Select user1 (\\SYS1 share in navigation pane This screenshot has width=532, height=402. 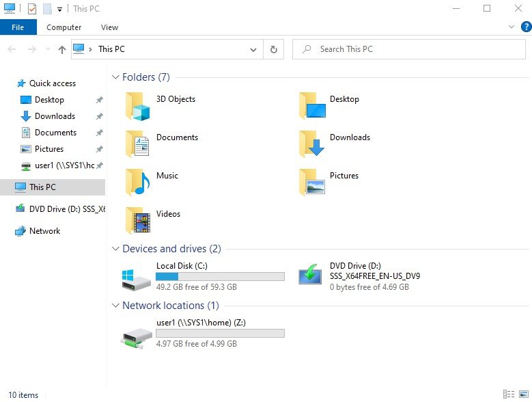tap(64, 165)
